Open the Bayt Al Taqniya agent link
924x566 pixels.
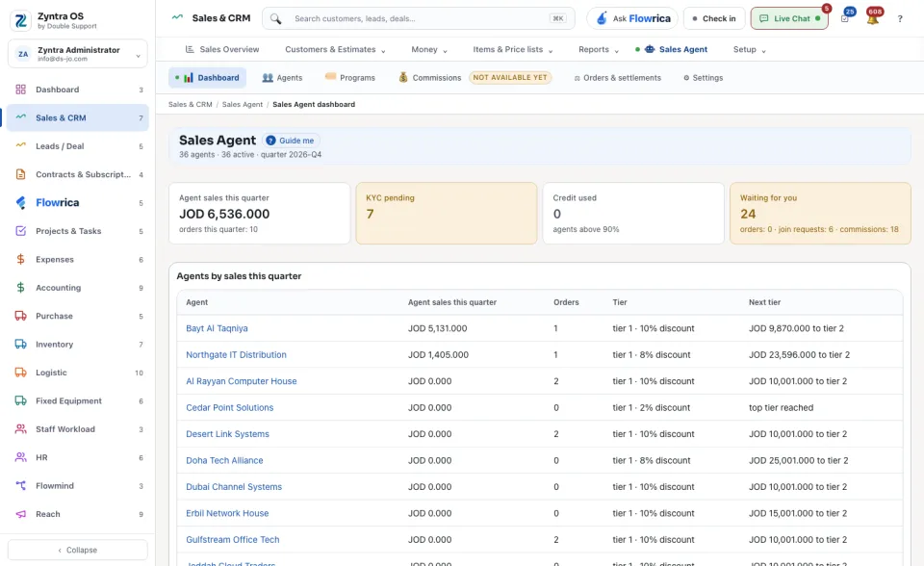point(217,328)
